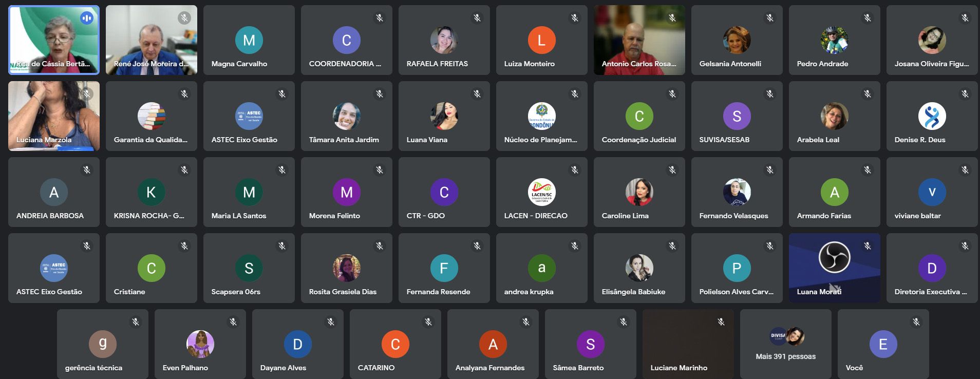Click the blue figure logo on Denise R. Deus tile
The image size is (980, 379).
click(932, 116)
